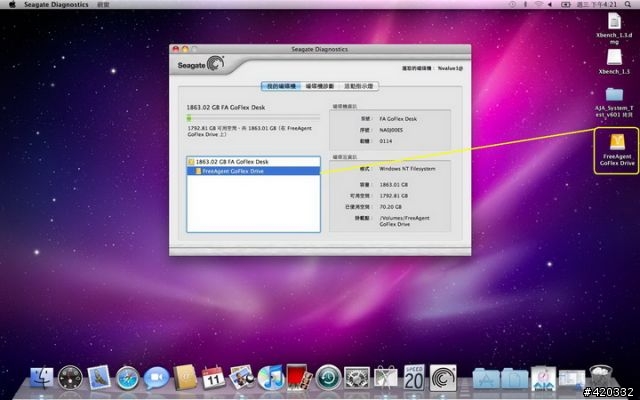Click Seagate Diagnostics icon in the Dock
The height and width of the screenshot is (400, 640).
442,378
